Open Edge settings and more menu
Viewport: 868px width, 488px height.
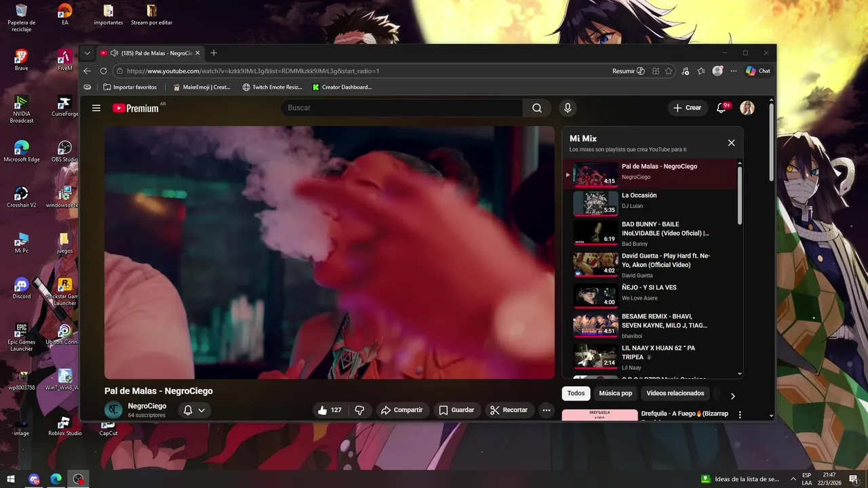coord(733,71)
